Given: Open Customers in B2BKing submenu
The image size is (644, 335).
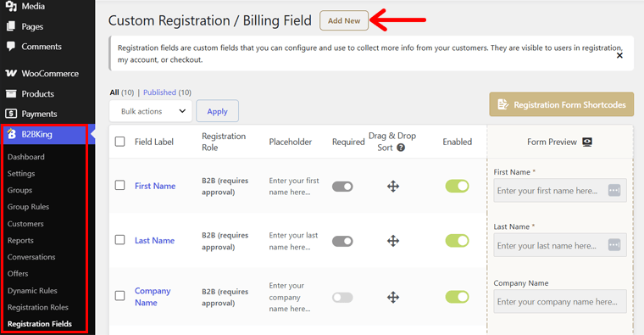Looking at the screenshot, I should tap(25, 224).
